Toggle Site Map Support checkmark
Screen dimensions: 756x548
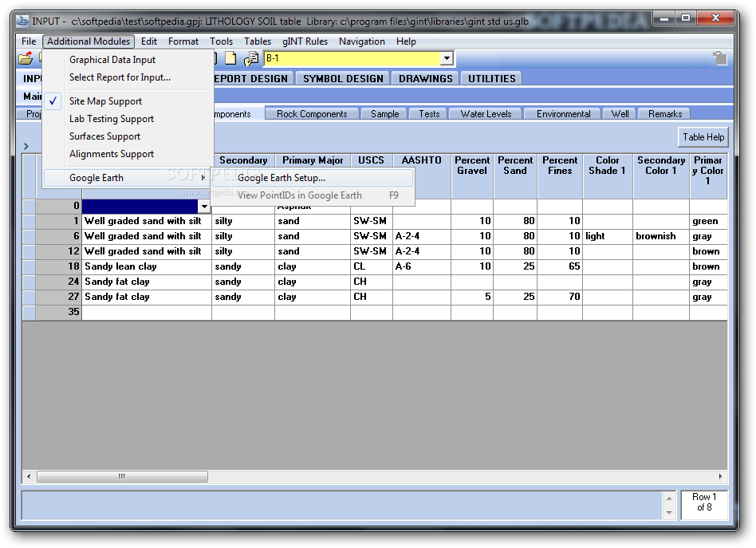[53, 101]
